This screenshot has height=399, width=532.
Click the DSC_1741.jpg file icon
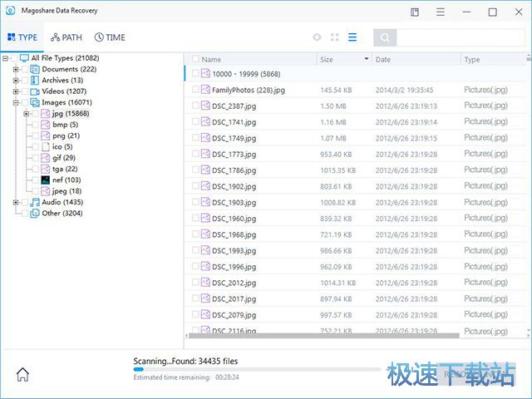(205, 121)
